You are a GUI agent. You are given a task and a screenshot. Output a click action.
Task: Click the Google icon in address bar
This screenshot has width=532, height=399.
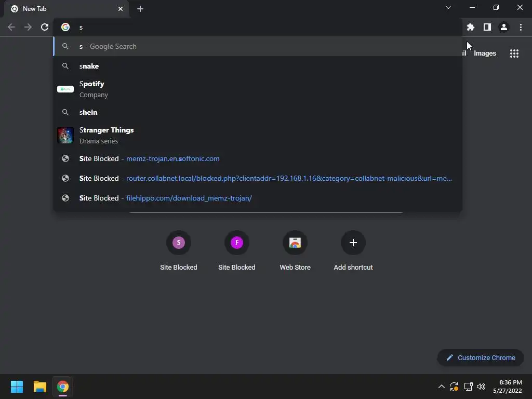[x=65, y=27]
